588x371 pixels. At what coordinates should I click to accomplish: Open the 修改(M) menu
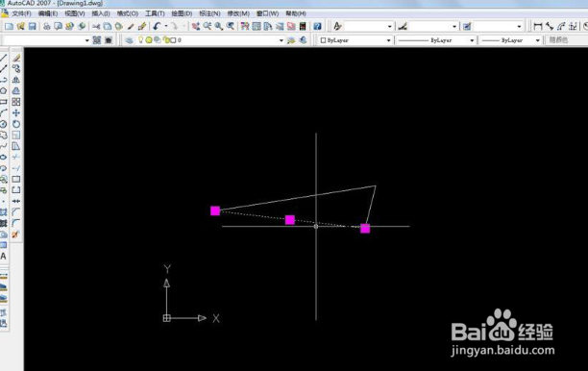coord(238,13)
